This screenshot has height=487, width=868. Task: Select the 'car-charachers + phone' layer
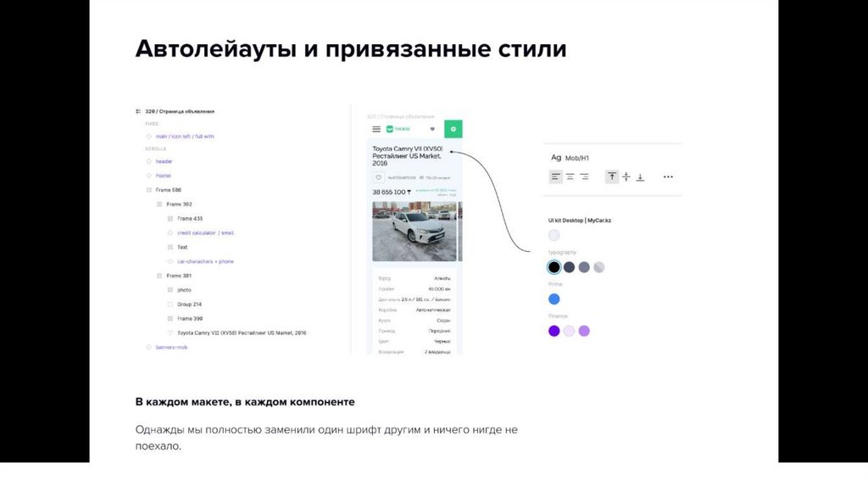(205, 261)
